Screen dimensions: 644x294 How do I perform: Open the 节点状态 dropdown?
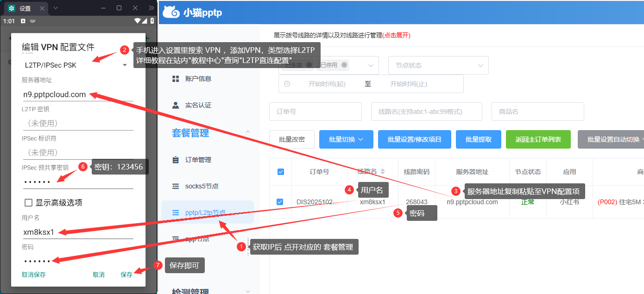coord(439,65)
